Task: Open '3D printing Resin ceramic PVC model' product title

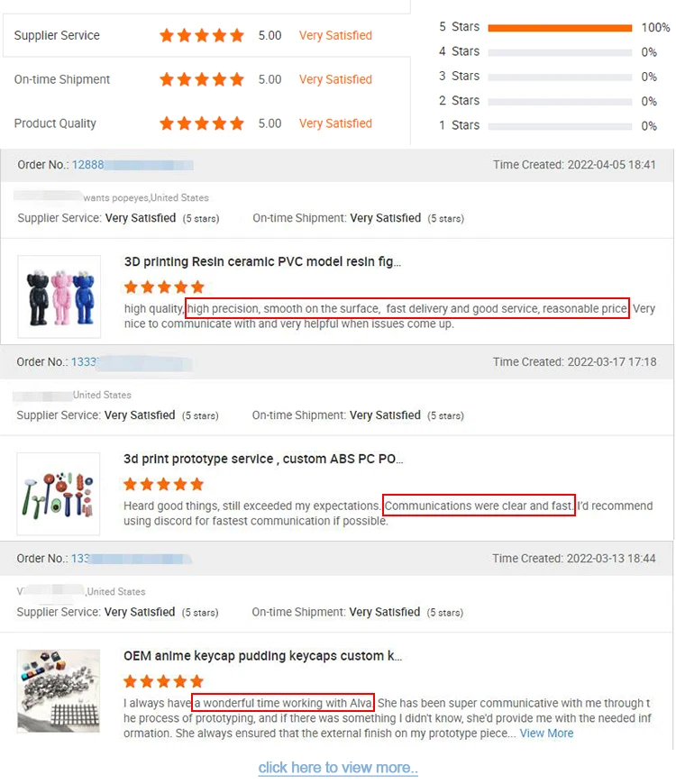Action: pos(262,262)
